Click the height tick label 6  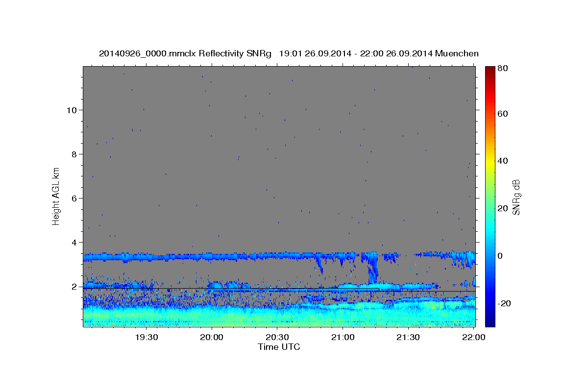(74, 198)
